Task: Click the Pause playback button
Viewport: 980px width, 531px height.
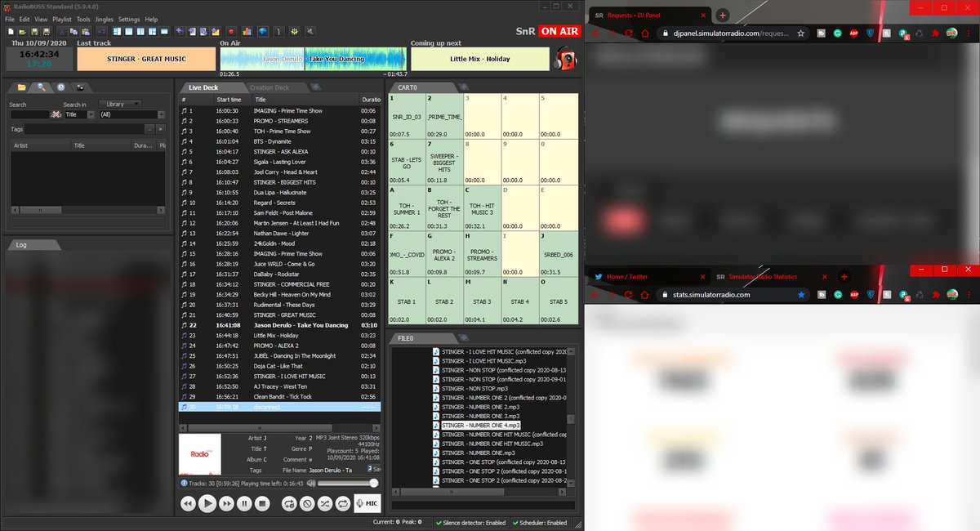Action: (244, 504)
